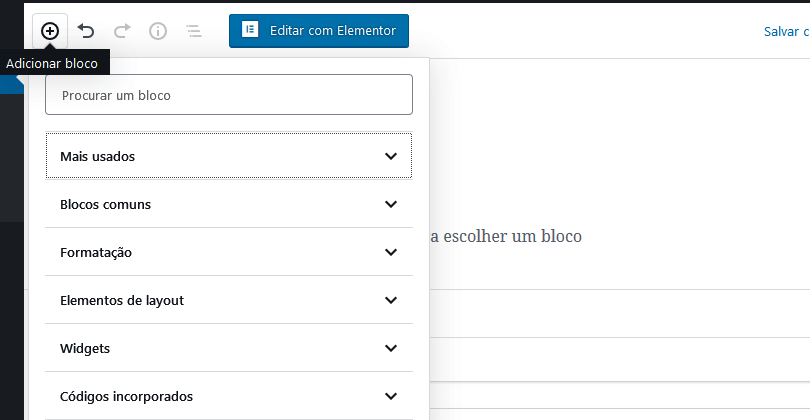Click the Editar com Elementor button text
This screenshot has height=420, width=810.
[333, 30]
